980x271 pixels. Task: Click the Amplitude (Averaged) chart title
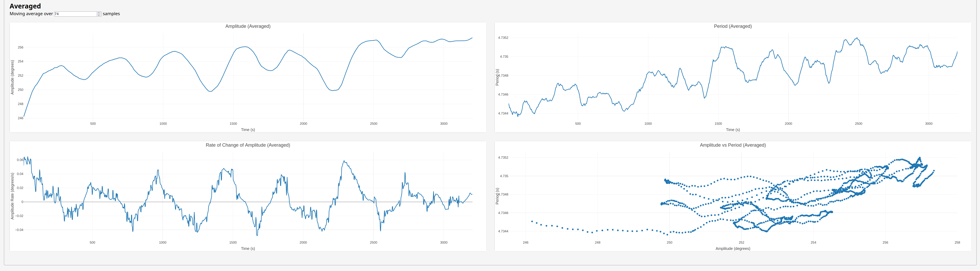point(248,26)
